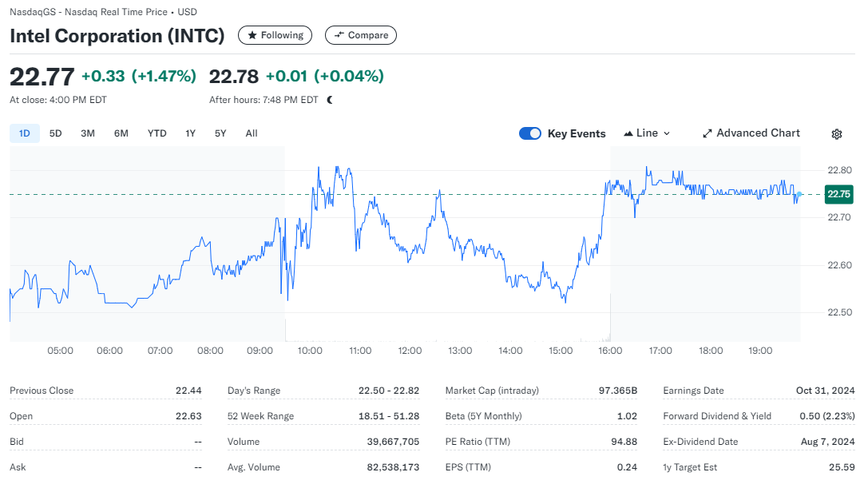Click the after-hours moon icon

(x=330, y=100)
